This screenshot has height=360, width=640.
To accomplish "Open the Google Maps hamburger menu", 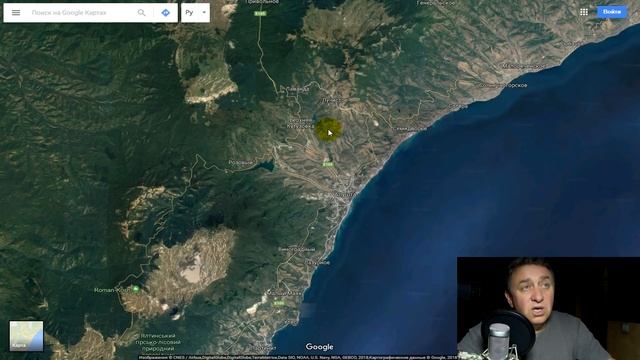I will (16, 13).
